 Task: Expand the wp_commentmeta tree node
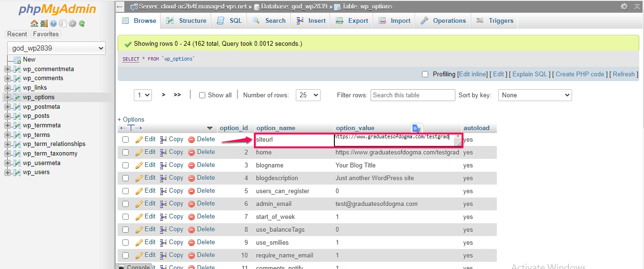(7, 69)
